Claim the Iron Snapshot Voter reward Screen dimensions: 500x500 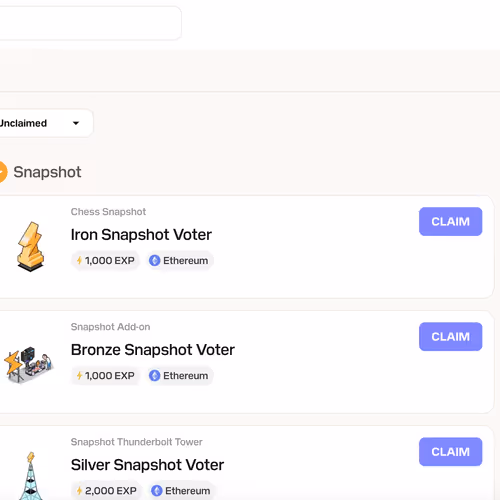coord(450,222)
